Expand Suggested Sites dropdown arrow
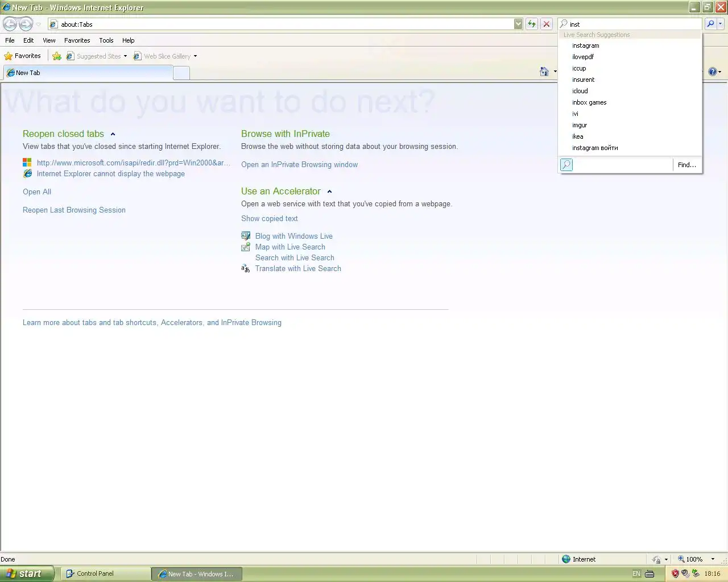Viewport: 728px width, 582px height. [125, 56]
